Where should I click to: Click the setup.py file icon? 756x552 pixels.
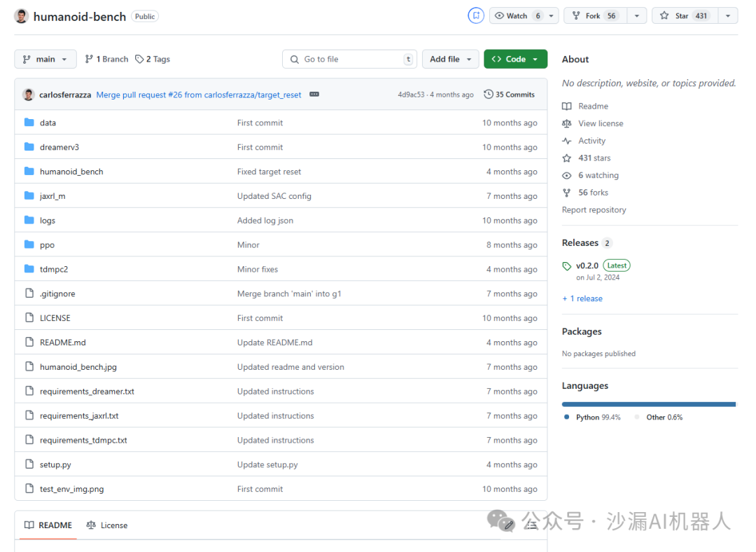[x=29, y=464]
